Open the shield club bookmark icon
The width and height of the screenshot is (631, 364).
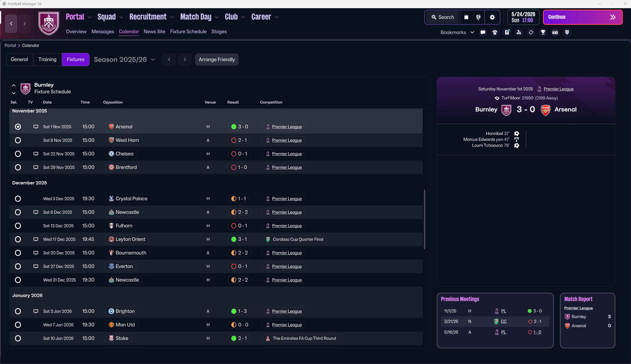pos(567,32)
